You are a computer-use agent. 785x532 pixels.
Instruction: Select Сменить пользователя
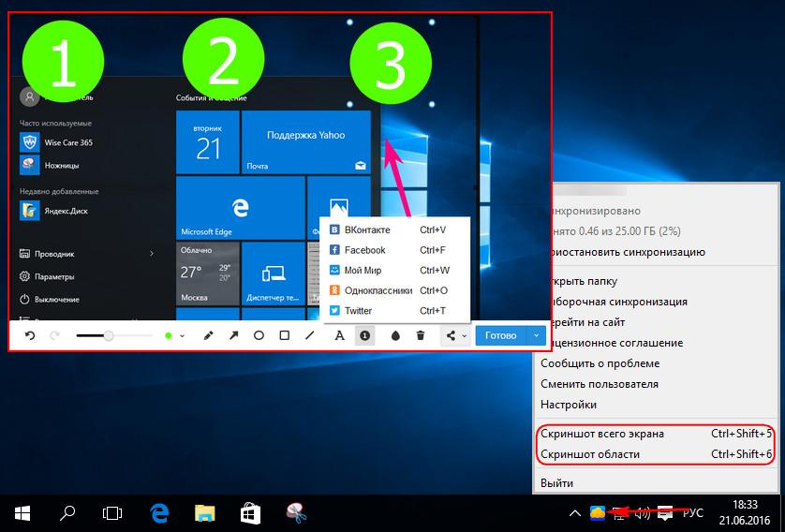click(656, 384)
